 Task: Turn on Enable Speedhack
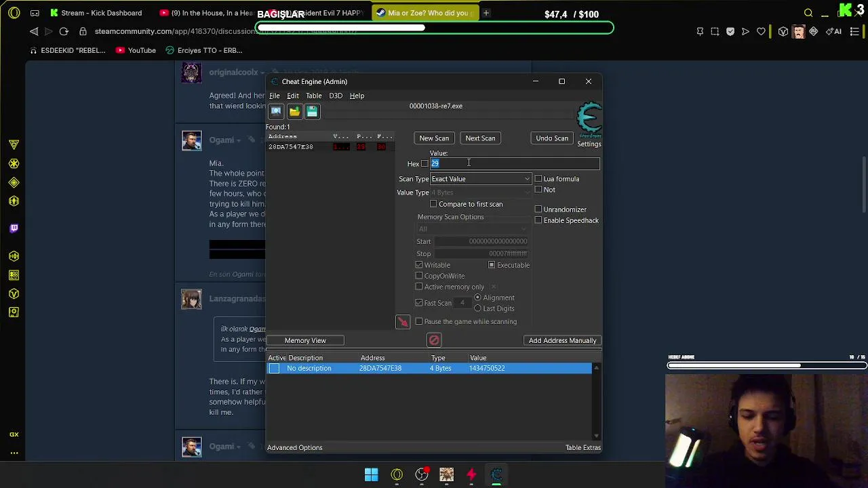[538, 220]
